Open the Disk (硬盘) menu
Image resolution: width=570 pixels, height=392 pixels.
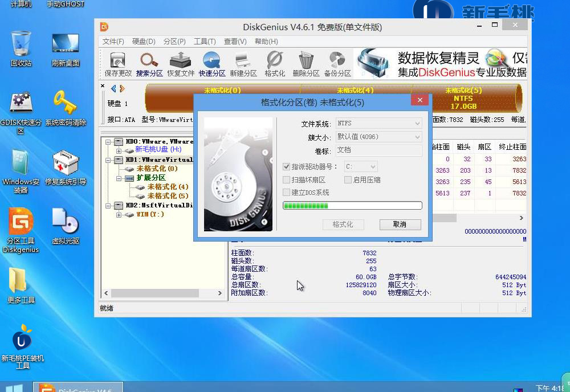coord(144,42)
